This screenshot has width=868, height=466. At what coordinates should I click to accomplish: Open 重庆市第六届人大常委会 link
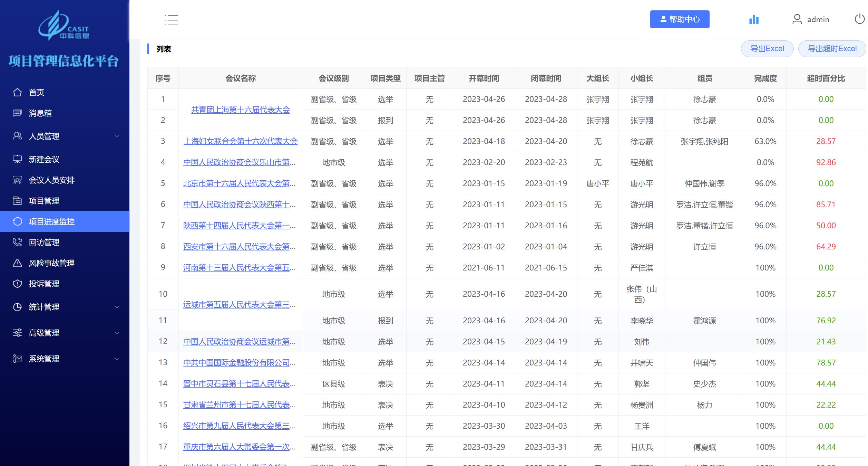[x=239, y=447]
